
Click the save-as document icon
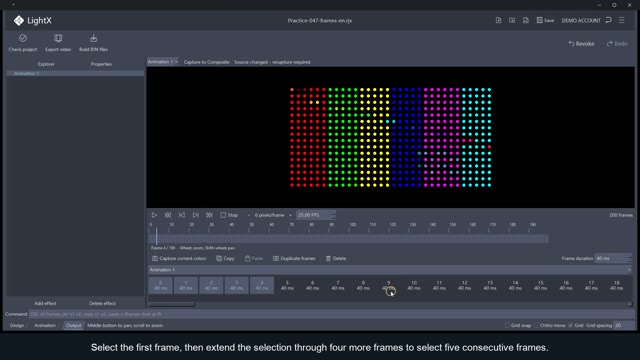click(526, 20)
